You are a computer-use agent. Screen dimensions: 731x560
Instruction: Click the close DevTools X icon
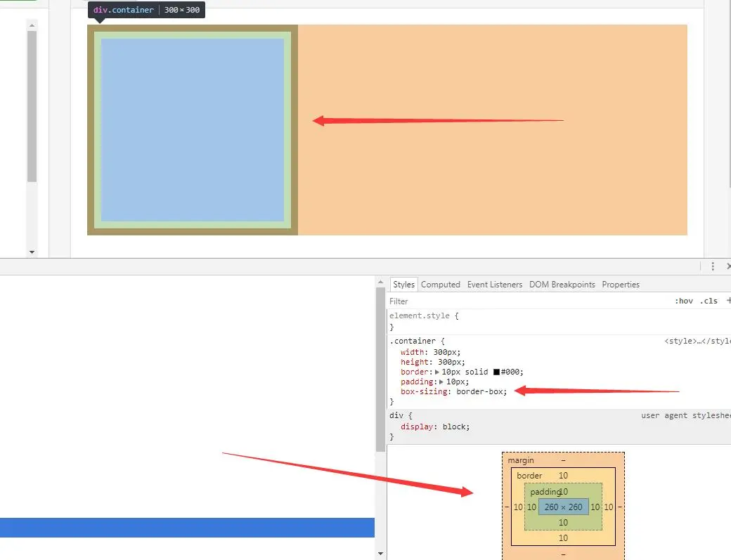pos(728,266)
